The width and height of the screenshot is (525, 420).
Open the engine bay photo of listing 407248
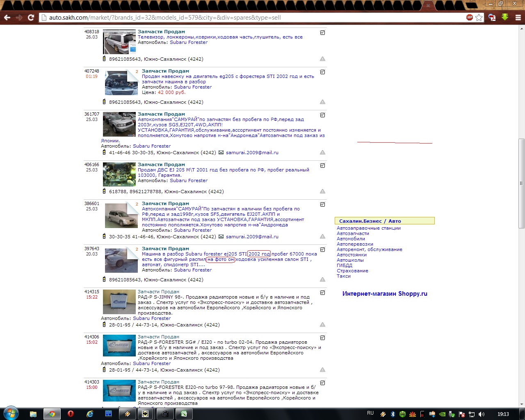click(x=121, y=83)
